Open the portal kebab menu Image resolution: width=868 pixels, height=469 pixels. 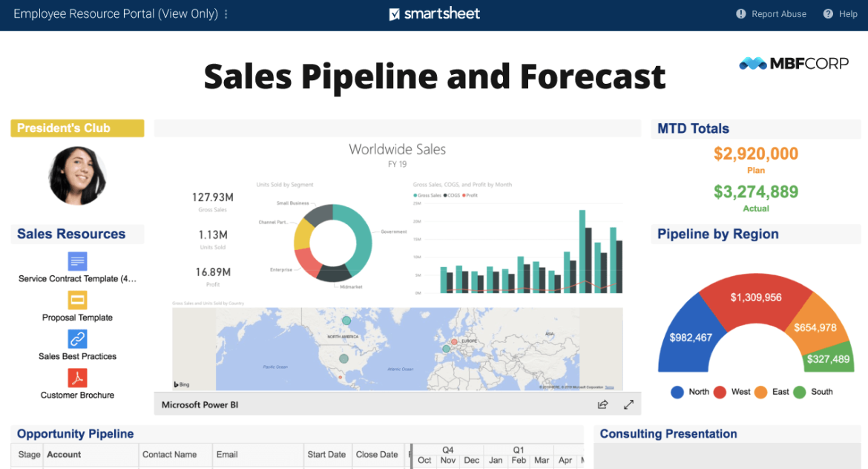tap(226, 14)
